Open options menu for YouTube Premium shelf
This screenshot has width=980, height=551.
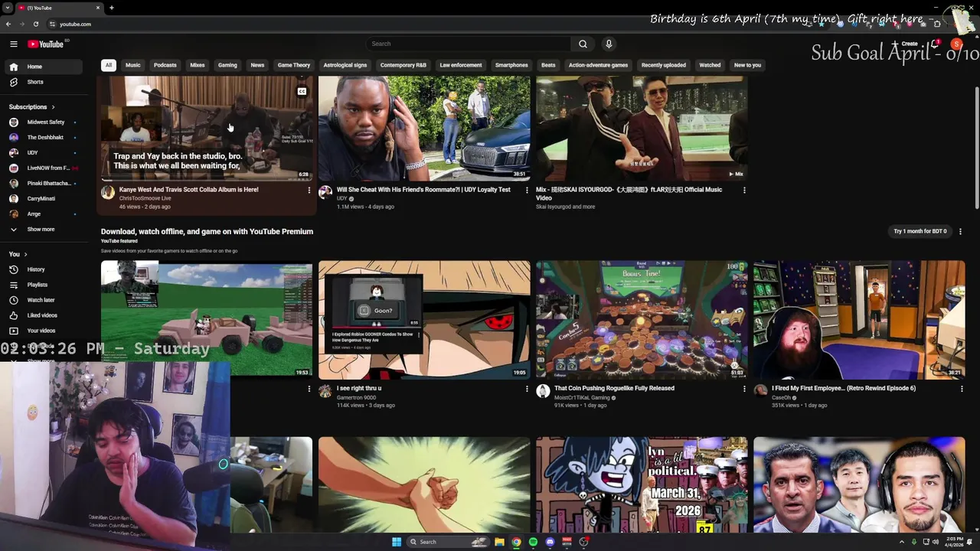pos(960,231)
